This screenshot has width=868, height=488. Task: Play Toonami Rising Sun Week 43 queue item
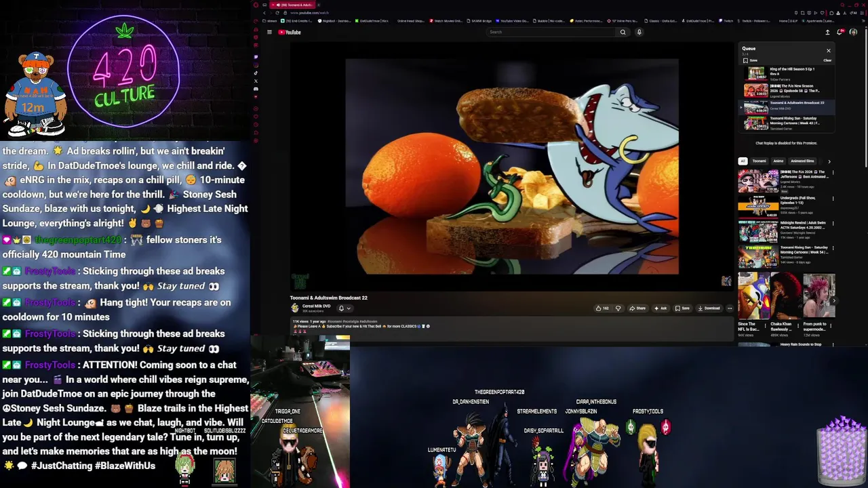coord(787,123)
